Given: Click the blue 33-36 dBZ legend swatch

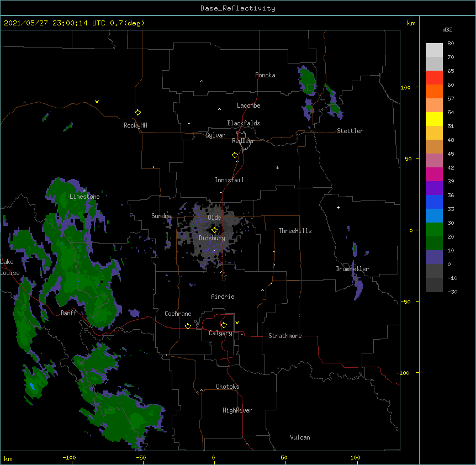Looking at the screenshot, I should coord(434,202).
